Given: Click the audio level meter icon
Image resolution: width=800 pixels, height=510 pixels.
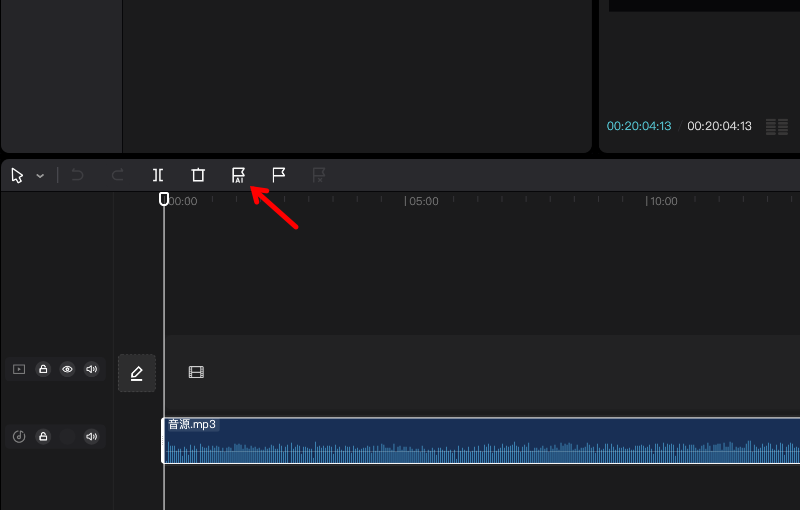Looking at the screenshot, I should click(777, 126).
